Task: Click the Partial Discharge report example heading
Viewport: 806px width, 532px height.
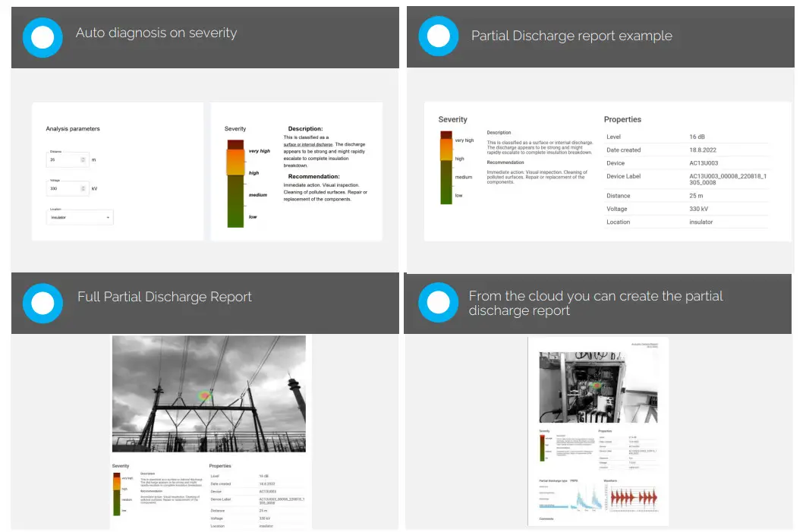Action: pos(571,36)
